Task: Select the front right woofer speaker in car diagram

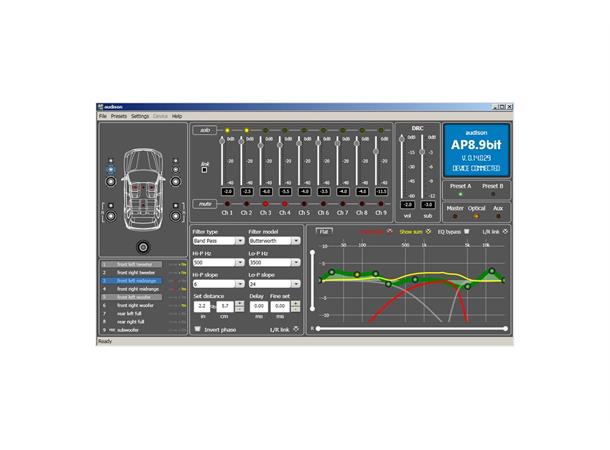Action: click(176, 181)
